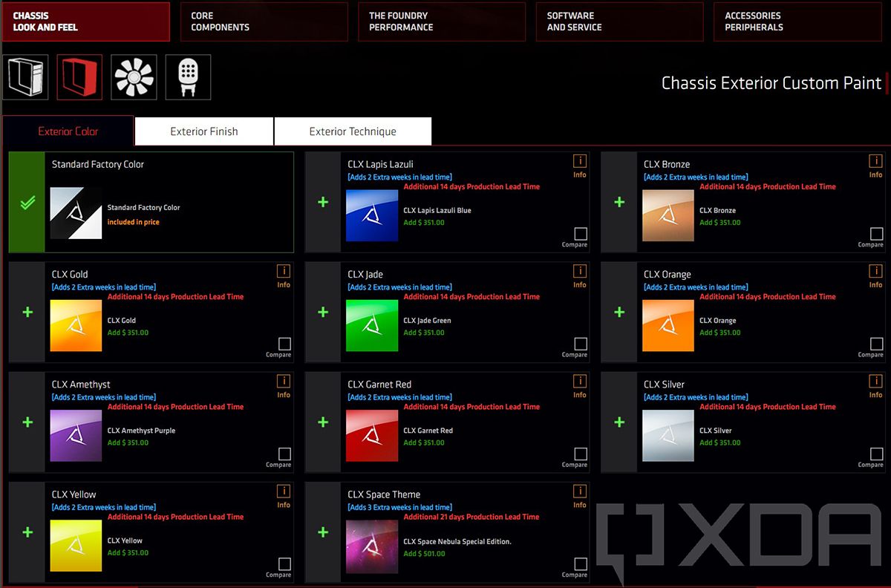891x588 pixels.
Task: Click the green checkmark on Standard Factory Color
Action: [x=27, y=203]
